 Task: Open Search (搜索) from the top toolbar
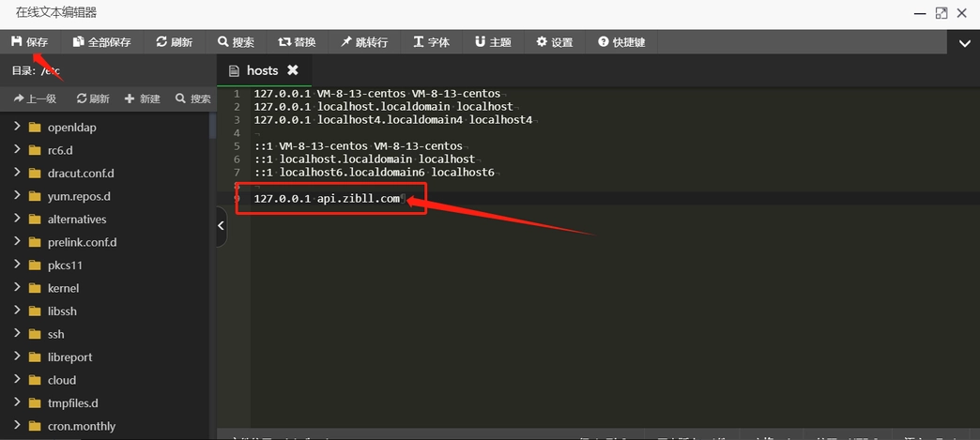(236, 42)
